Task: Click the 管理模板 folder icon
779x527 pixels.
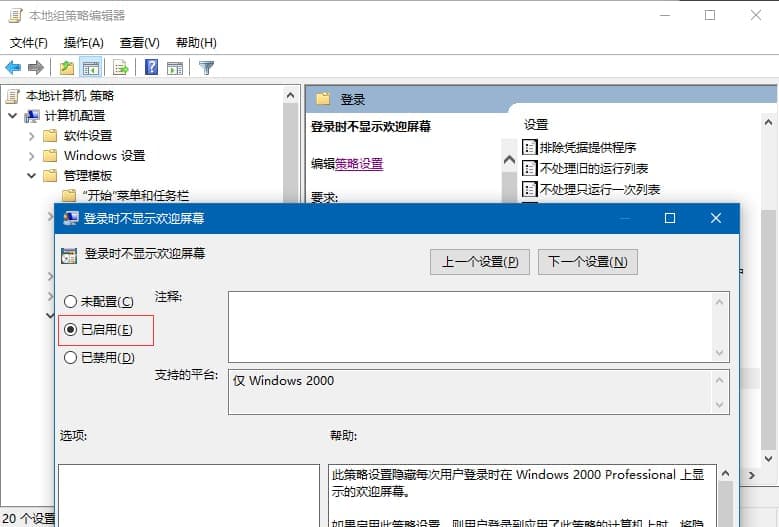Action: click(50, 175)
